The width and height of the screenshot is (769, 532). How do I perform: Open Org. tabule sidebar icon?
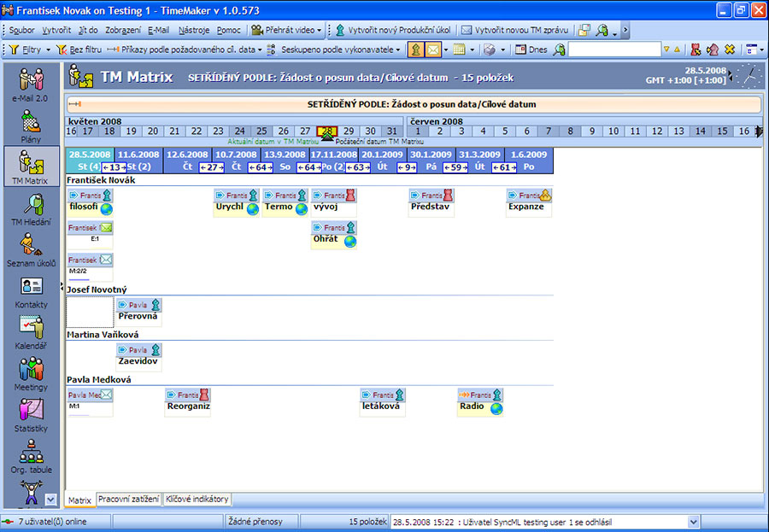pos(32,455)
